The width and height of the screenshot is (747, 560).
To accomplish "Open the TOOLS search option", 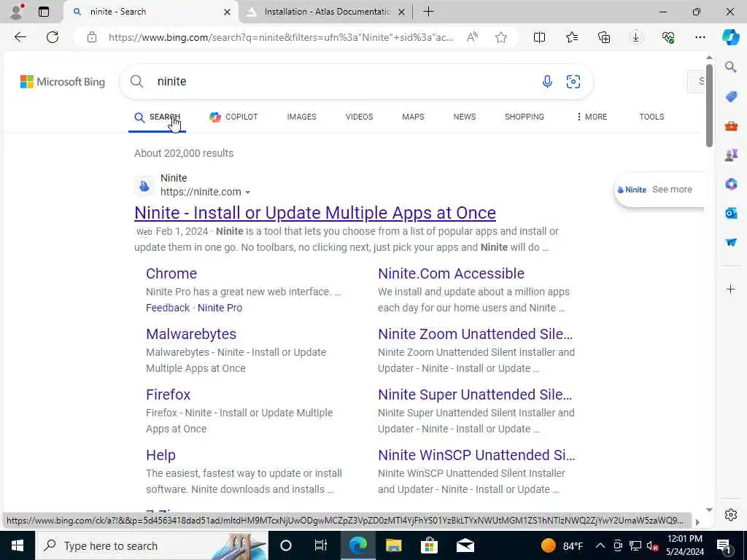I will coord(651,117).
